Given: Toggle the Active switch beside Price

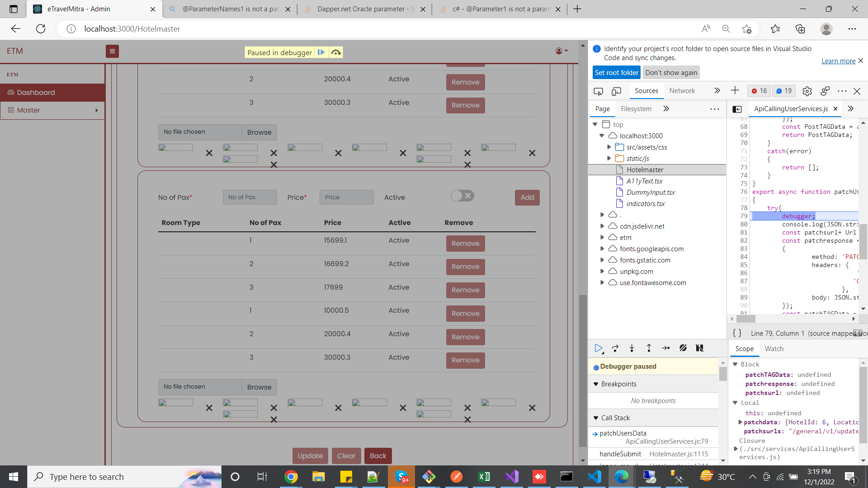Looking at the screenshot, I should point(462,196).
